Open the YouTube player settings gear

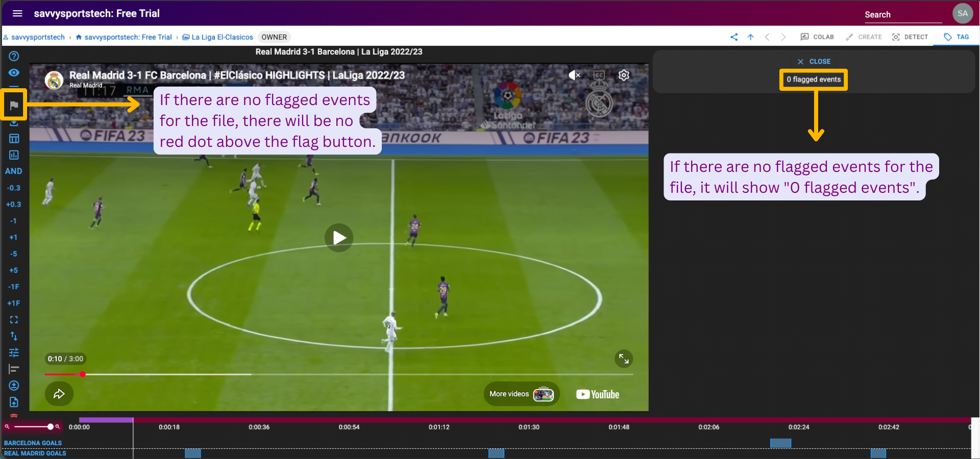624,75
